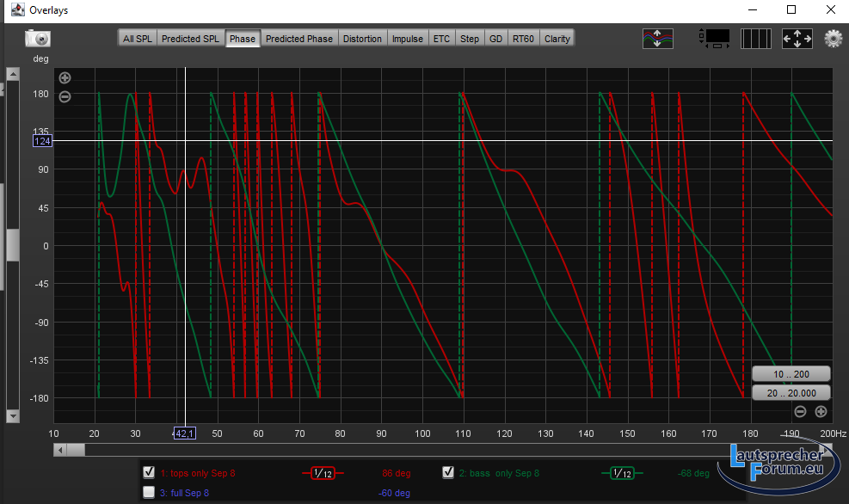Click the camera capture graph icon
Viewport: 849px width, 504px height.
coord(38,38)
